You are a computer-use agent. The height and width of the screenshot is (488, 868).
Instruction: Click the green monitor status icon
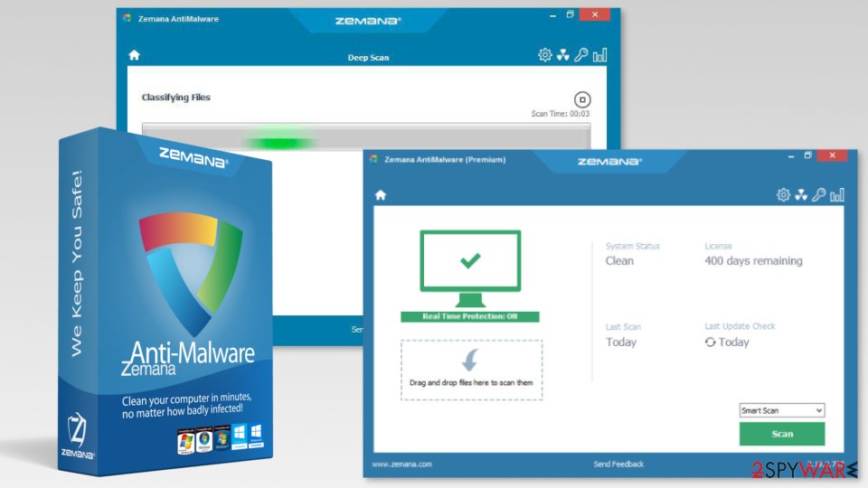[x=470, y=268]
